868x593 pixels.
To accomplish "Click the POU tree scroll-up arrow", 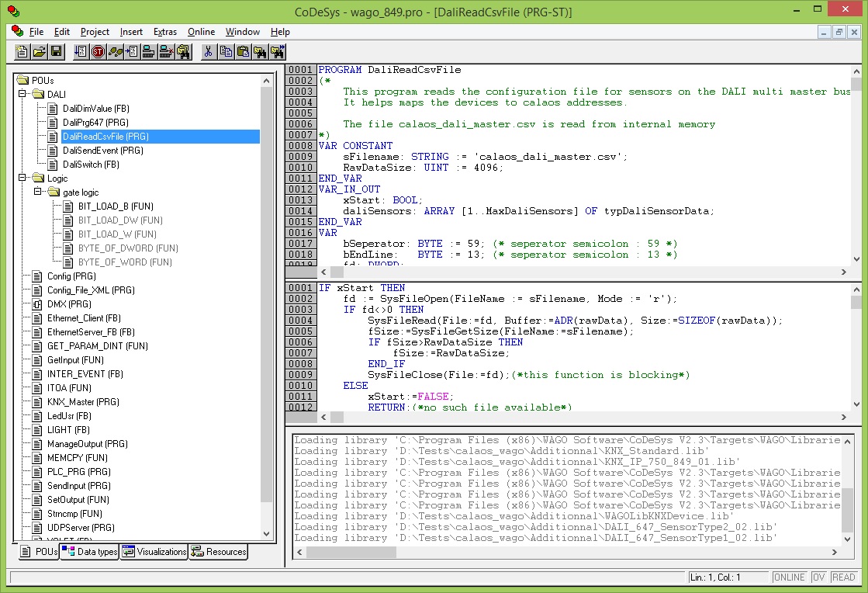I will click(267, 81).
